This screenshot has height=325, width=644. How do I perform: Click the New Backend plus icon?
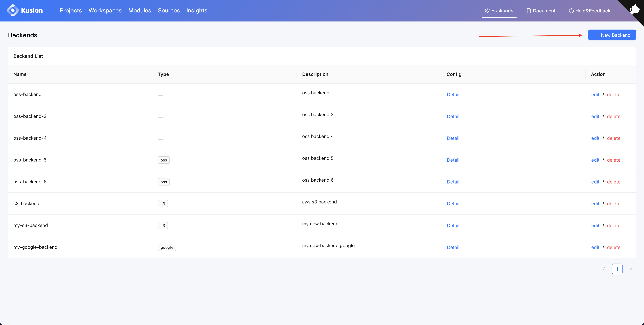(596, 35)
